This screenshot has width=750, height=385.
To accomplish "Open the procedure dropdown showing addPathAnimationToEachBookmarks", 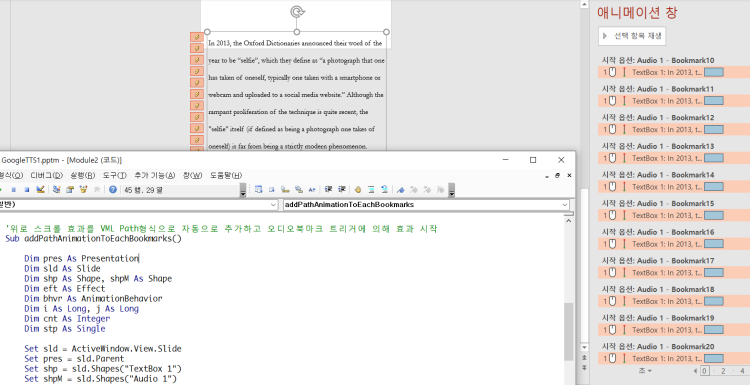I will (x=565, y=205).
